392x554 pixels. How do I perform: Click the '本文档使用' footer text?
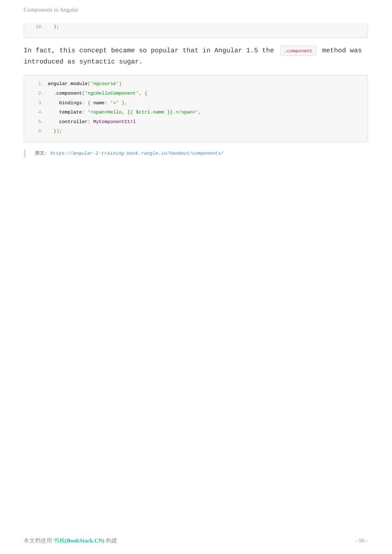pos(38,541)
